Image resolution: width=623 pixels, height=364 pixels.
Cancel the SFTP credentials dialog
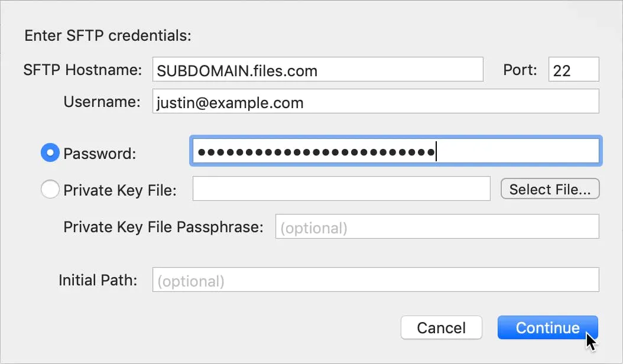click(442, 327)
